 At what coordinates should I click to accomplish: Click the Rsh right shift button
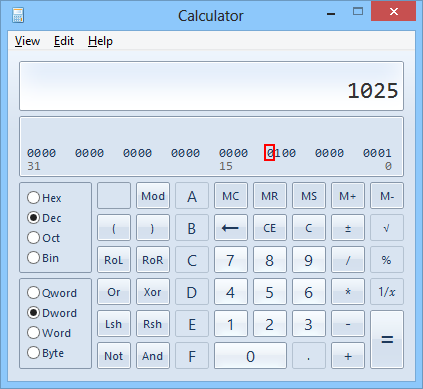coord(153,324)
